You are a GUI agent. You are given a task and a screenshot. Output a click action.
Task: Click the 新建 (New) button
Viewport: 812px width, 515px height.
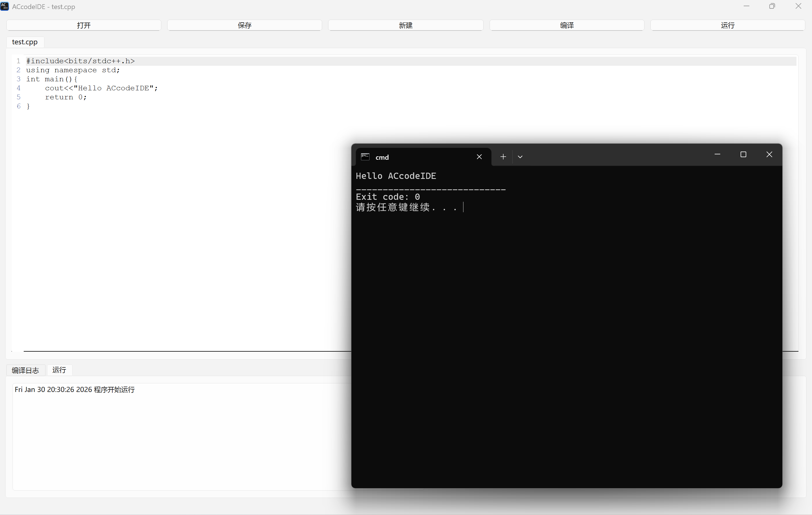[x=406, y=25]
